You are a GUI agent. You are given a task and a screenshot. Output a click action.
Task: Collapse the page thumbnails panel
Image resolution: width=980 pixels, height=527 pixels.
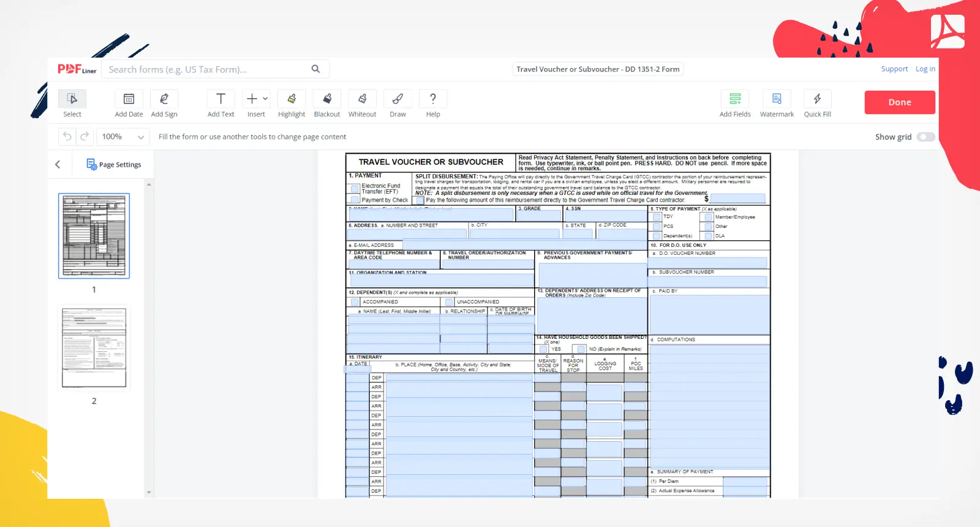click(x=58, y=164)
